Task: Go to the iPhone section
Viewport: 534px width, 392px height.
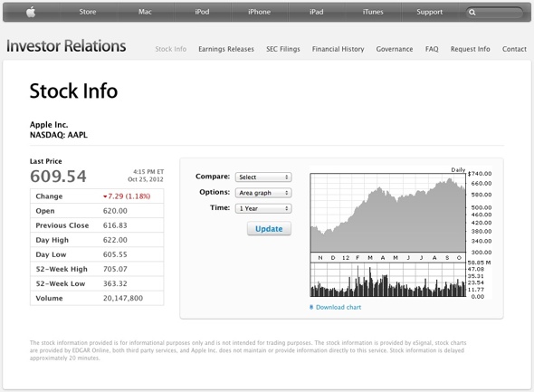Action: coord(259,12)
